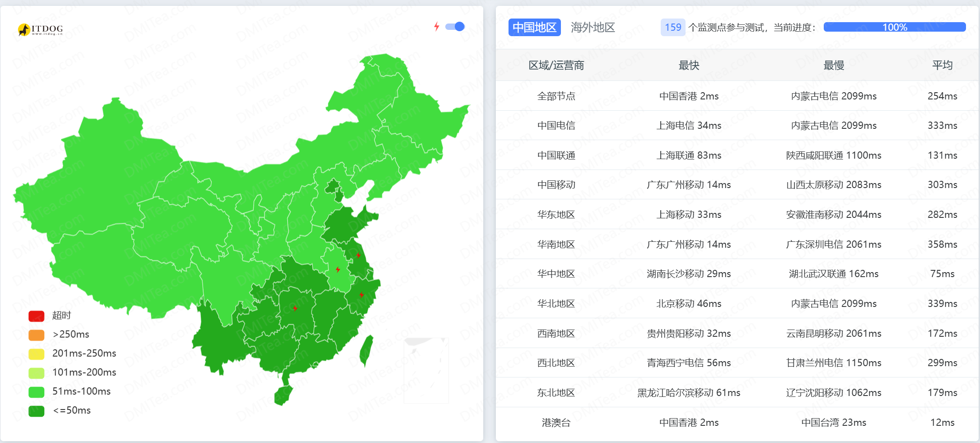The width and height of the screenshot is (980, 443).
Task: Click the yellow 201ms-250ms legend swatch
Action: [x=36, y=353]
